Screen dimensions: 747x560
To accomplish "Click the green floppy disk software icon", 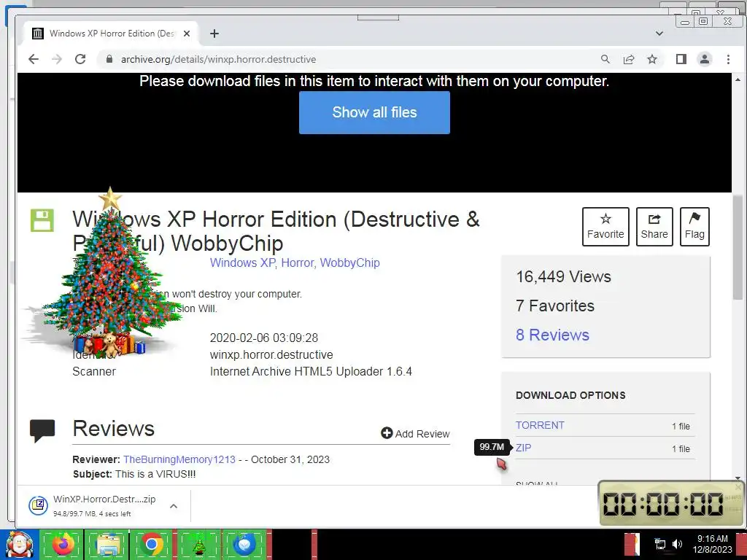I will pos(42,220).
